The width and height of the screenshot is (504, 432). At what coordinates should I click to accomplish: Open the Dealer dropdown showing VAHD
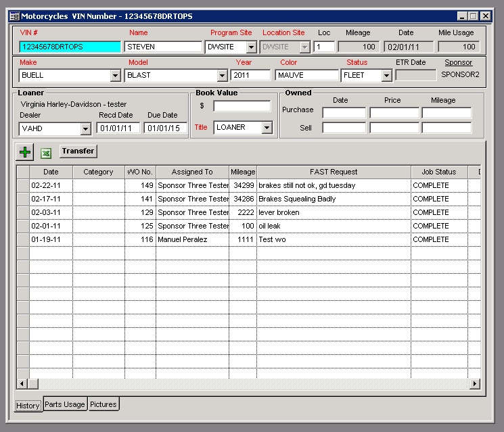[x=85, y=128]
